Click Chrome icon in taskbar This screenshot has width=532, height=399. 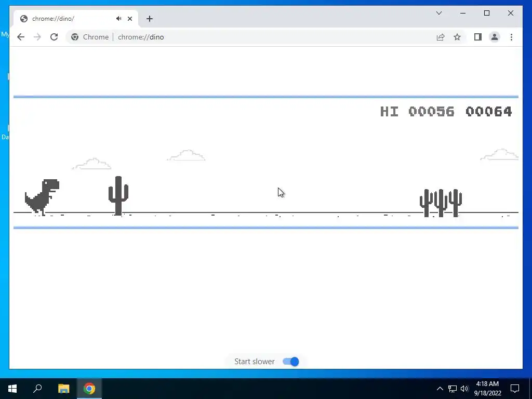click(89, 389)
